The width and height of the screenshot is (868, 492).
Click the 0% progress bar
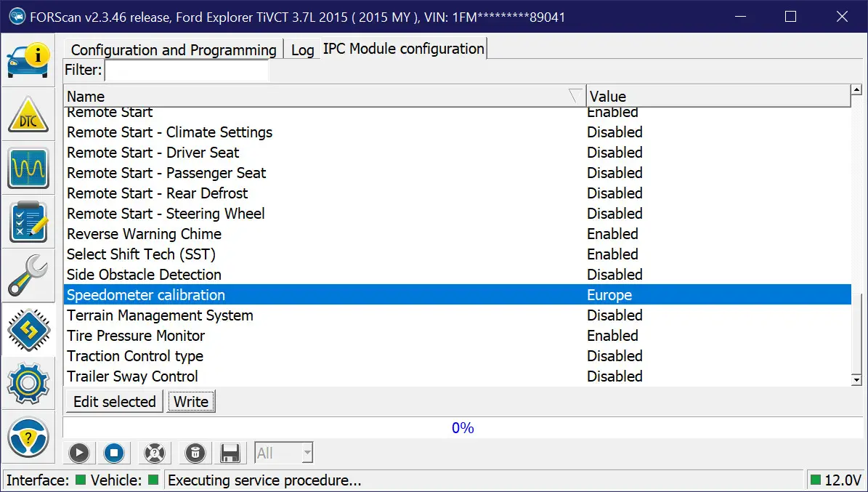[x=463, y=428]
